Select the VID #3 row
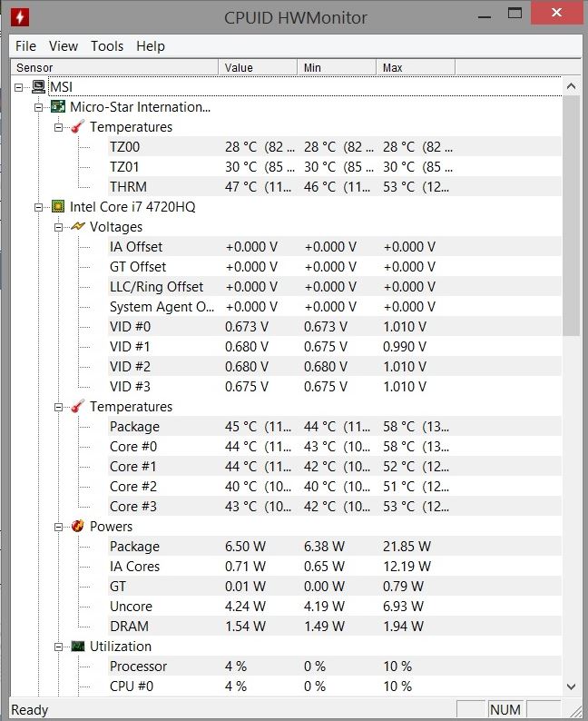 pos(334,387)
